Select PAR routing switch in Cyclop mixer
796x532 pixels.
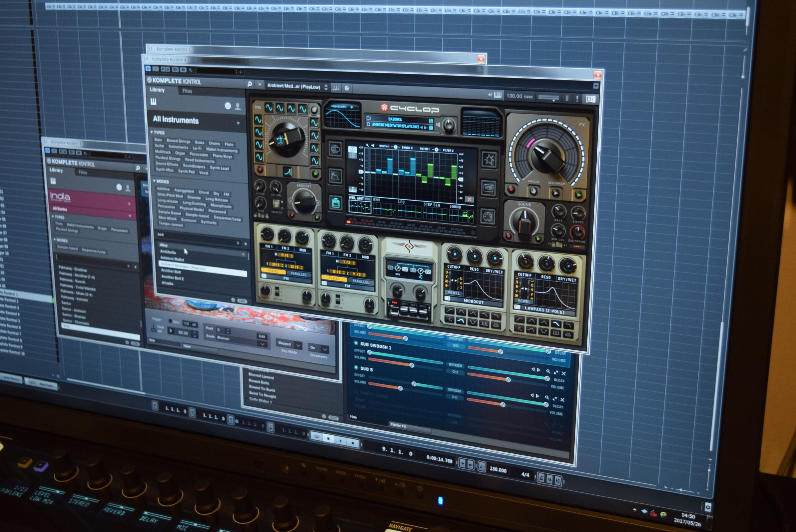[395, 308]
